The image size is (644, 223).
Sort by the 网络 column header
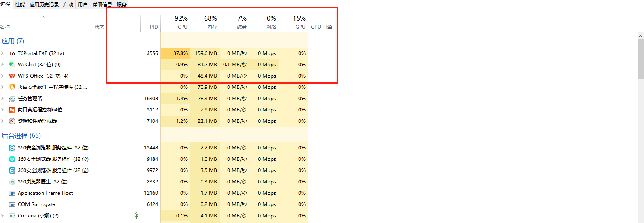[x=264, y=23]
